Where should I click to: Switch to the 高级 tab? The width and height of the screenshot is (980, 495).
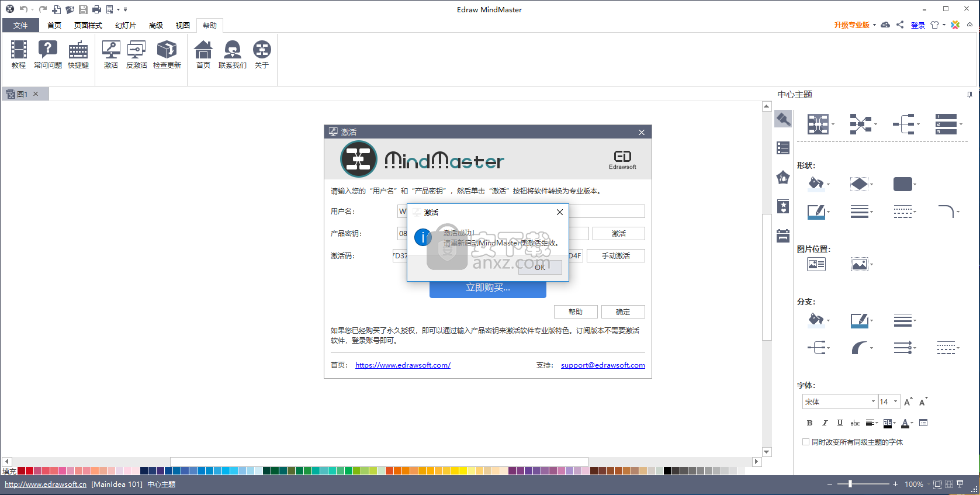(156, 25)
